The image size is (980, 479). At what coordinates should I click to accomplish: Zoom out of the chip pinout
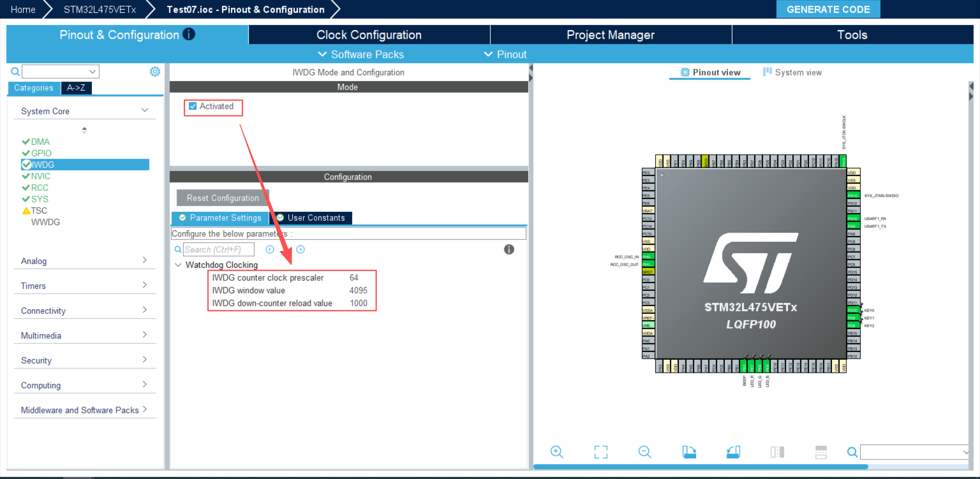645,452
